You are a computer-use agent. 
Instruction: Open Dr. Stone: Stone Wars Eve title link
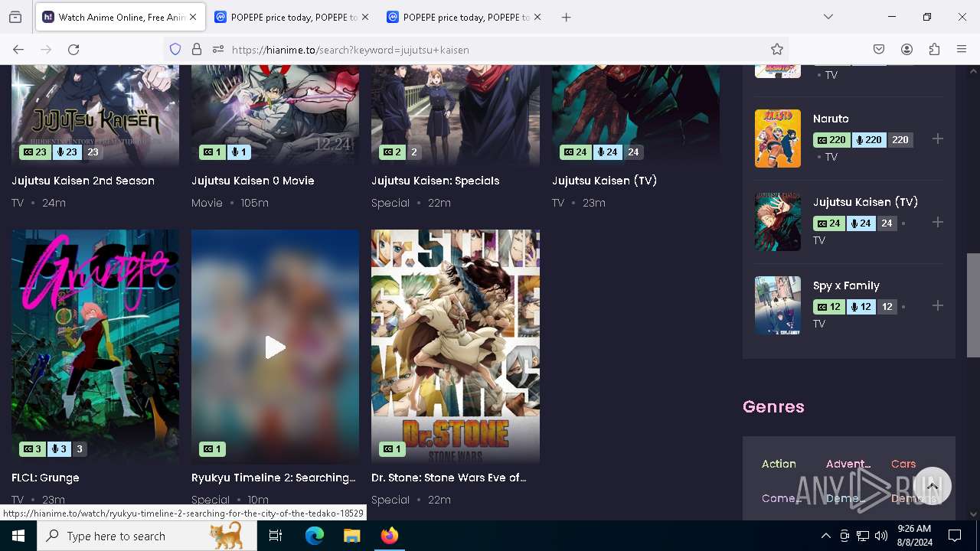(x=449, y=478)
